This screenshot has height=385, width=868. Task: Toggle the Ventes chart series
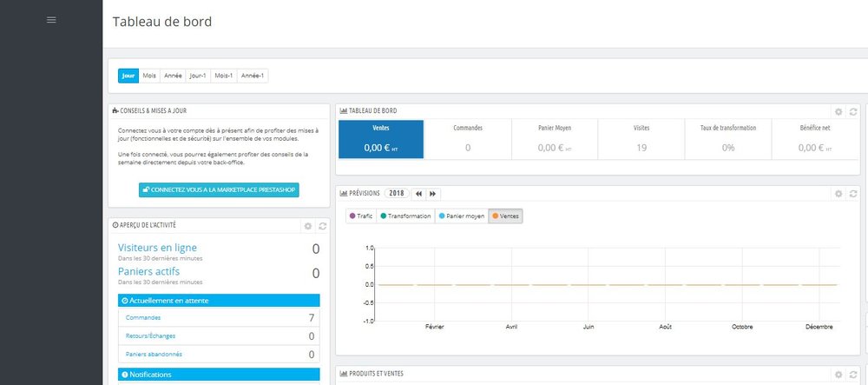tap(505, 216)
